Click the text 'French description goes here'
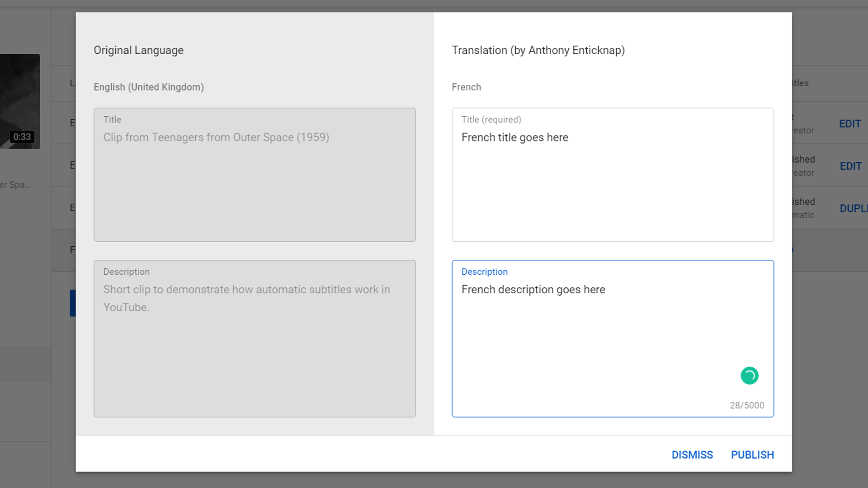The width and height of the screenshot is (868, 488). pos(533,290)
